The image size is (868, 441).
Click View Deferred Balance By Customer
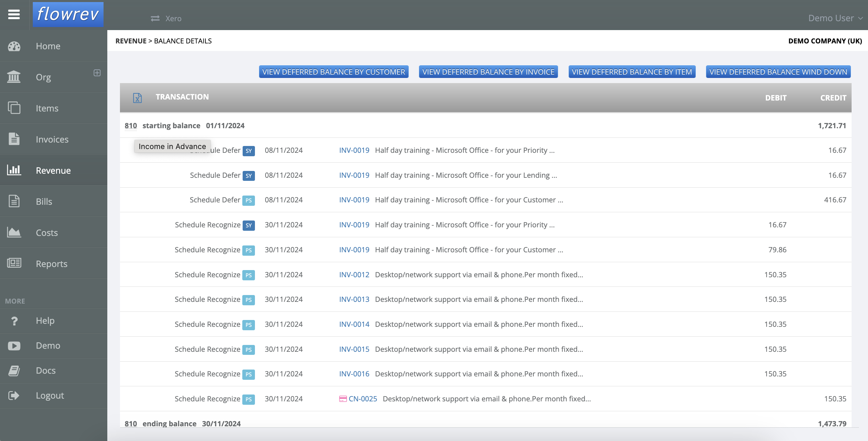pyautogui.click(x=334, y=72)
